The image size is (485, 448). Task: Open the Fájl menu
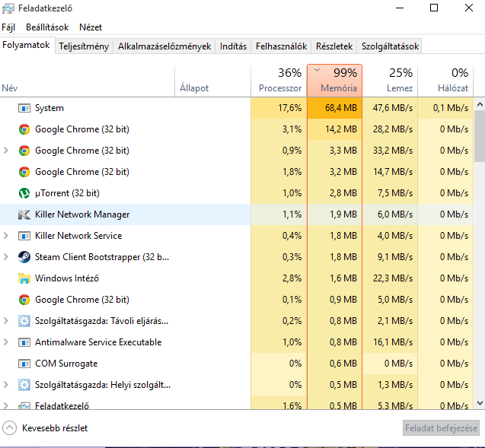(8, 27)
